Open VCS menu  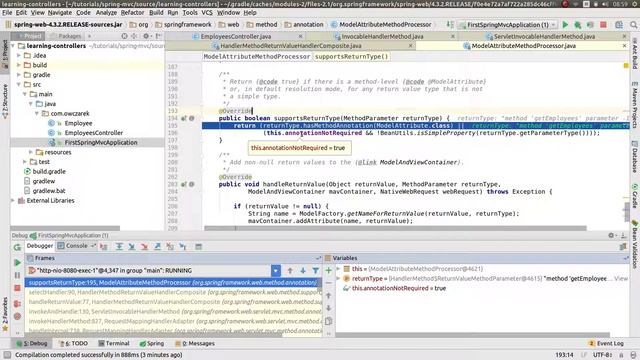click(207, 13)
